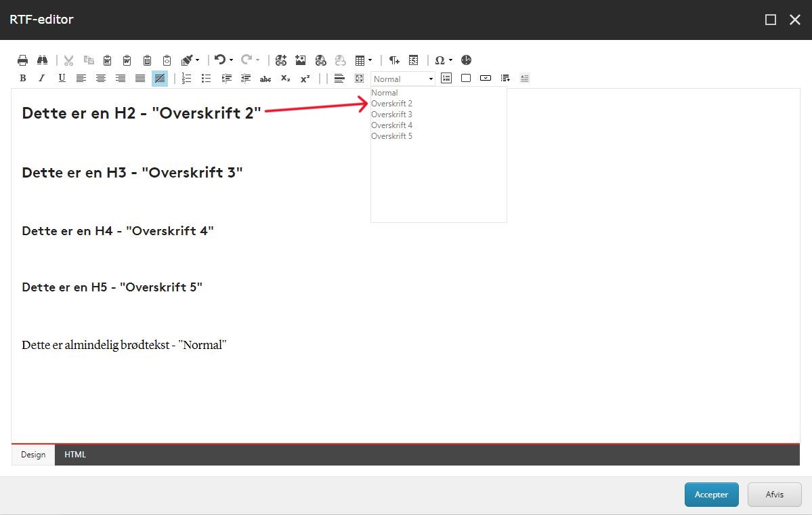The image size is (812, 515).
Task: Toggle bold formatting
Action: (x=22, y=78)
